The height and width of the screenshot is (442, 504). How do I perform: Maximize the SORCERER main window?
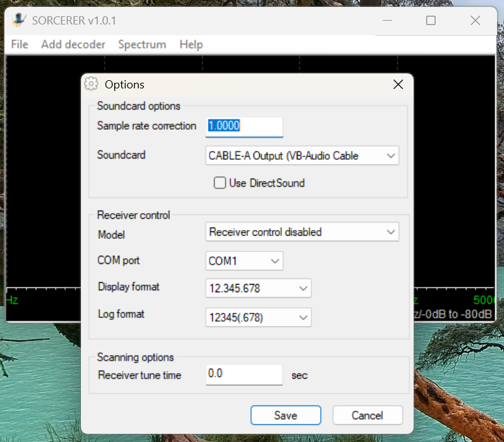431,21
